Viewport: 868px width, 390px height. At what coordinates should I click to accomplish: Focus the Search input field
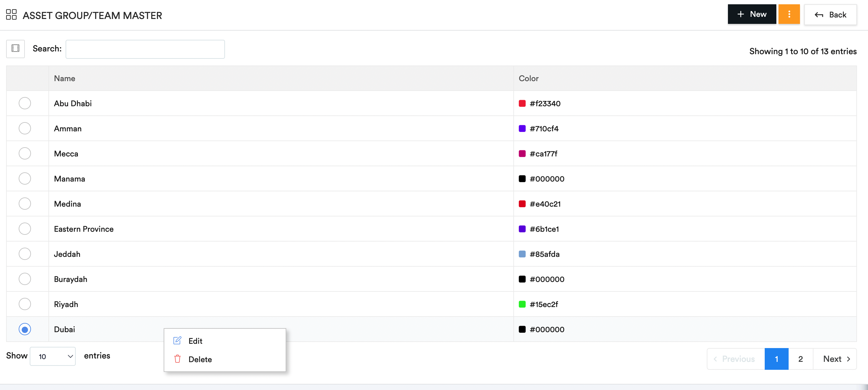145,49
